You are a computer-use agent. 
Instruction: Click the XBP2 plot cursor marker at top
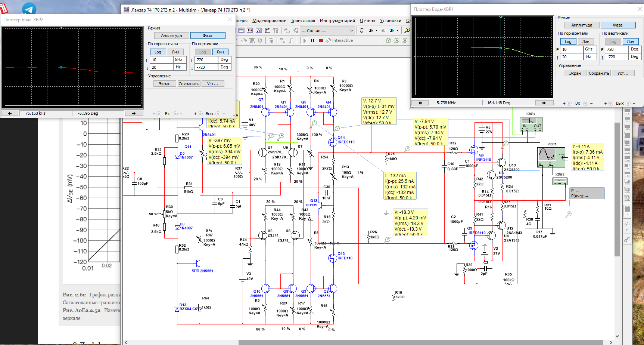pos(61,27)
